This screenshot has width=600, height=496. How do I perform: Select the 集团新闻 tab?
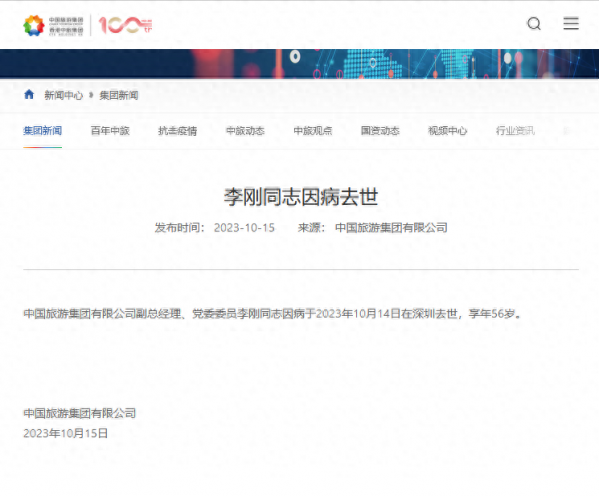[43, 131]
